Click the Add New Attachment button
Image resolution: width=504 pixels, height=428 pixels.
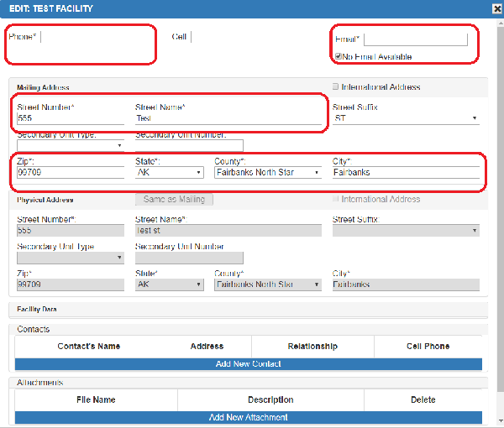click(249, 417)
